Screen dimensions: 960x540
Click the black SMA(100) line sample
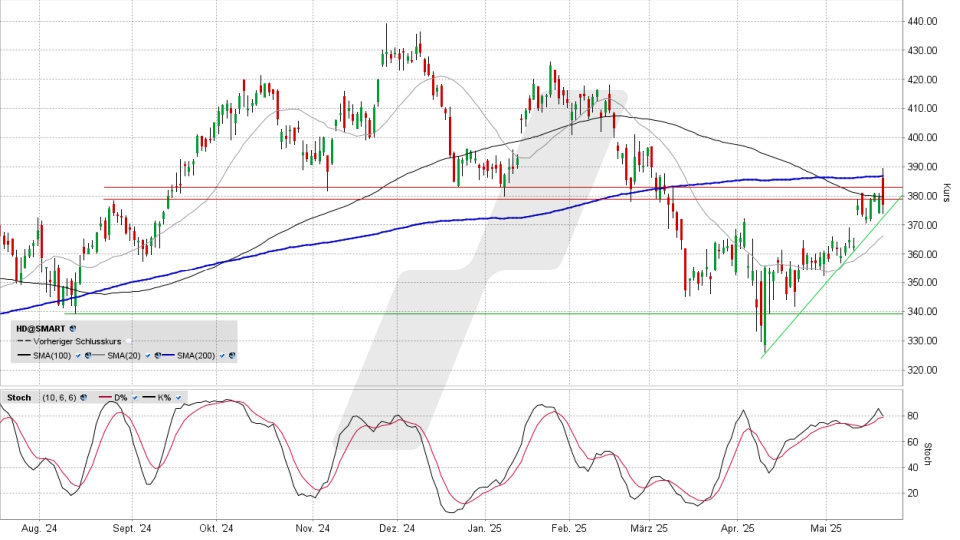(24, 355)
